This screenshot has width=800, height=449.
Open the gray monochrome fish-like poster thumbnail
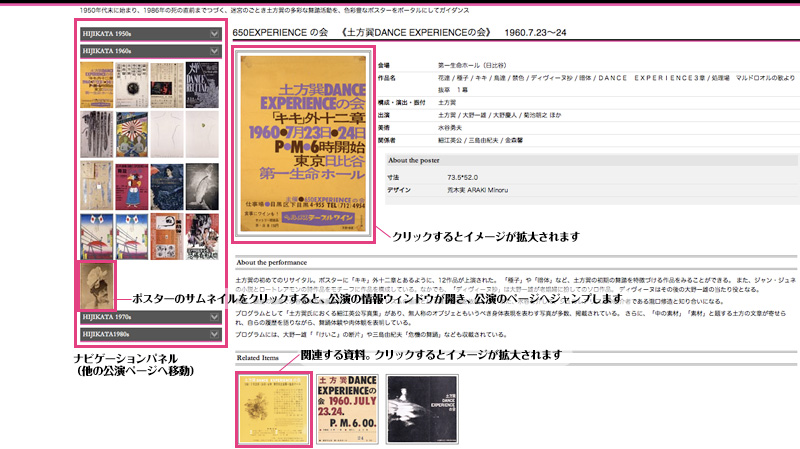(x=202, y=186)
